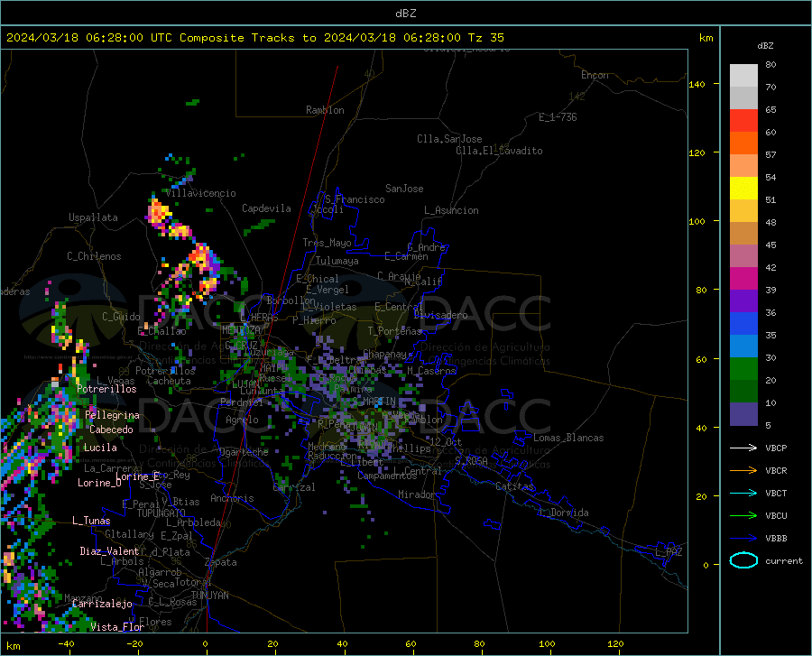This screenshot has height=656, width=812.
Task: Click the green VBCU arrow in legend
Action: pyautogui.click(x=743, y=516)
